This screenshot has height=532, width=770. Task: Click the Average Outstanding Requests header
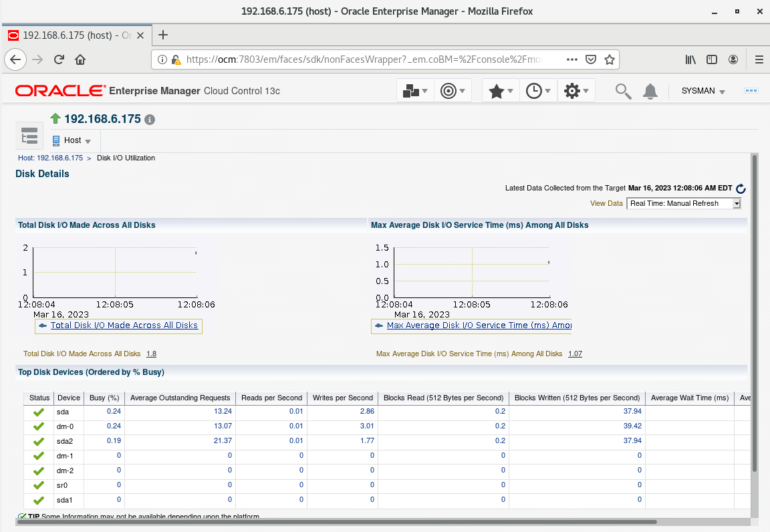click(180, 398)
